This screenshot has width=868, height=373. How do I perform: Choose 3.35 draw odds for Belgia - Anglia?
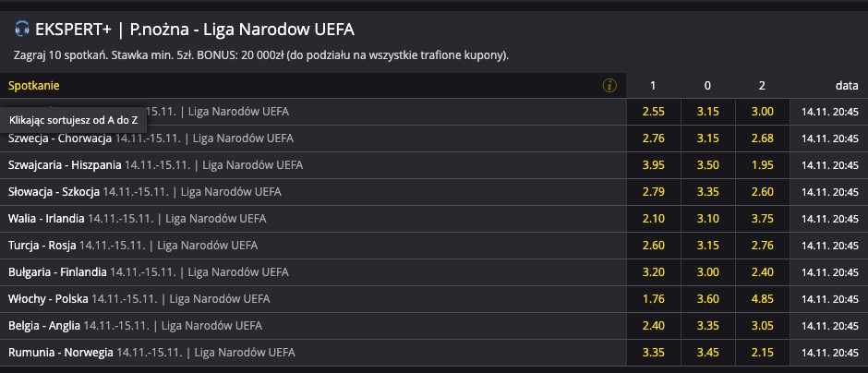(x=707, y=325)
